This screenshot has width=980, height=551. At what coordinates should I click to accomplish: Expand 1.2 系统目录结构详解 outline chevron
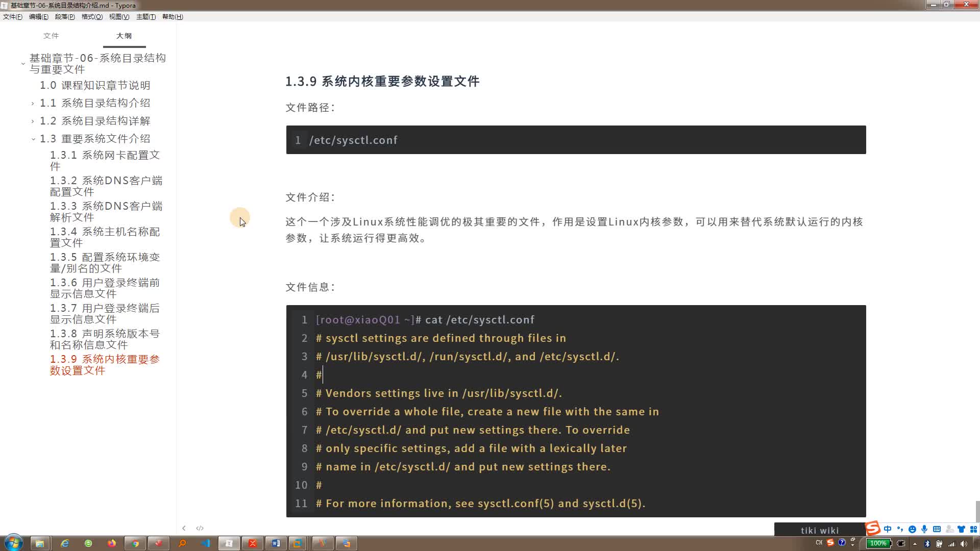pos(33,121)
